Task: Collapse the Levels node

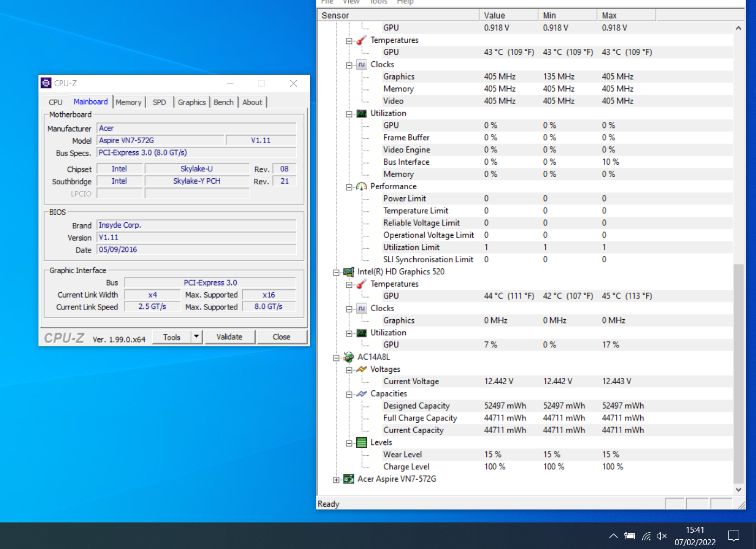Action: [x=349, y=443]
